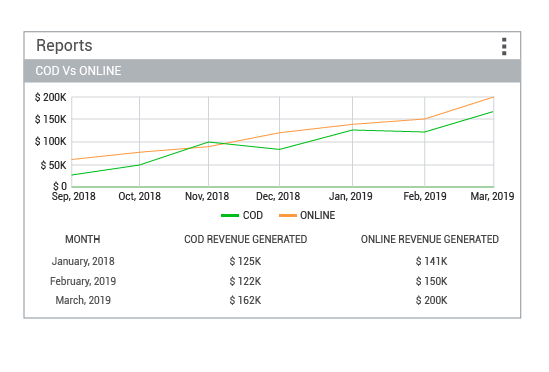Click the $ 200K y-axis label
The image size is (549, 372).
(50, 97)
